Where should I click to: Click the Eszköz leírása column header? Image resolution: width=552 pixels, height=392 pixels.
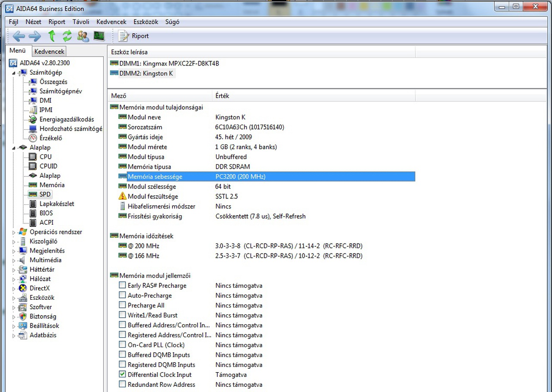pyautogui.click(x=261, y=52)
